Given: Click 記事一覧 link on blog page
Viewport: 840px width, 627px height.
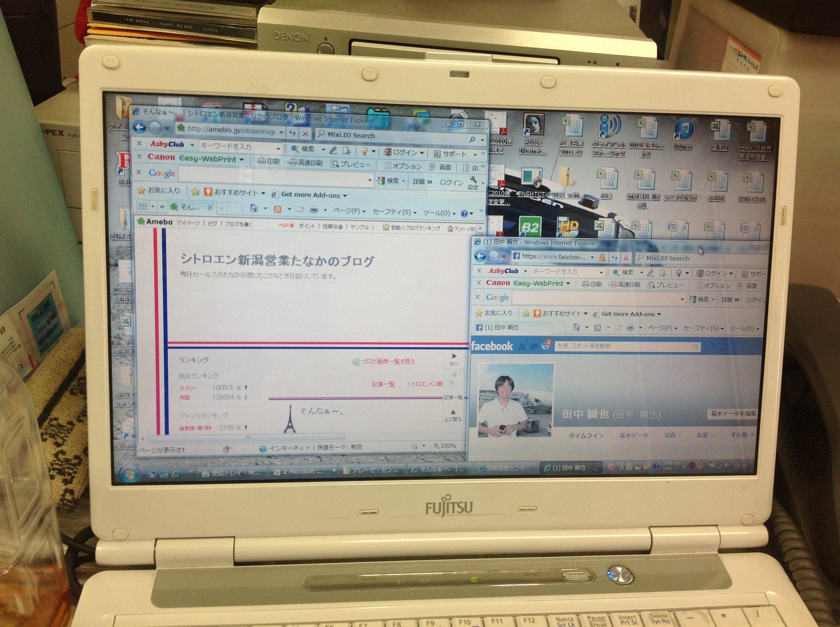Looking at the screenshot, I should (x=383, y=384).
